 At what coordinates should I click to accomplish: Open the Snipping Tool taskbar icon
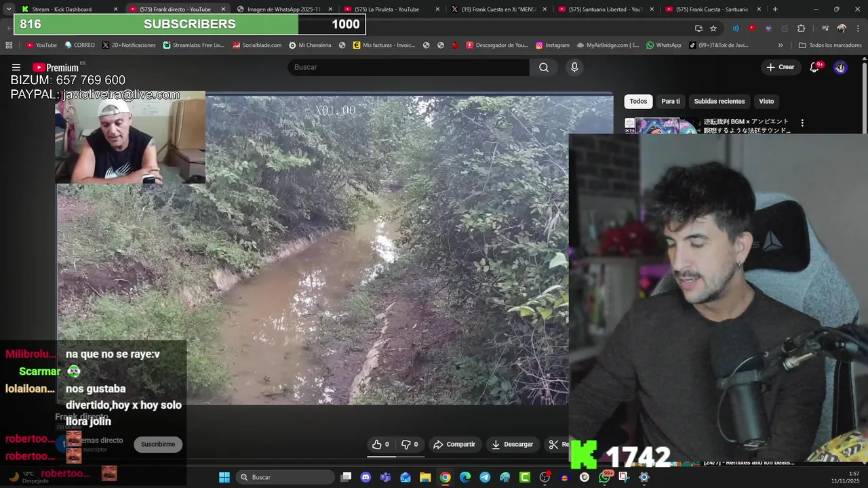[x=624, y=477]
